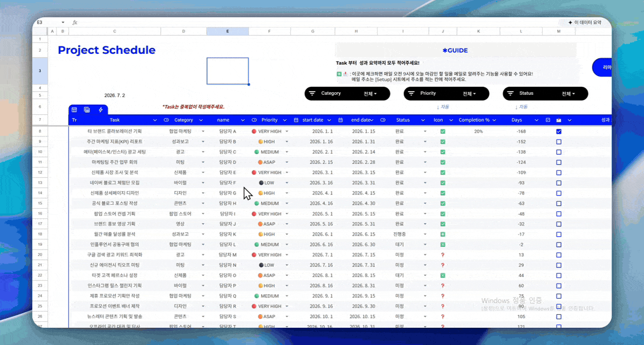The width and height of the screenshot is (644, 345).
Task: Click the green check icon in row 12
Action: [443, 172]
